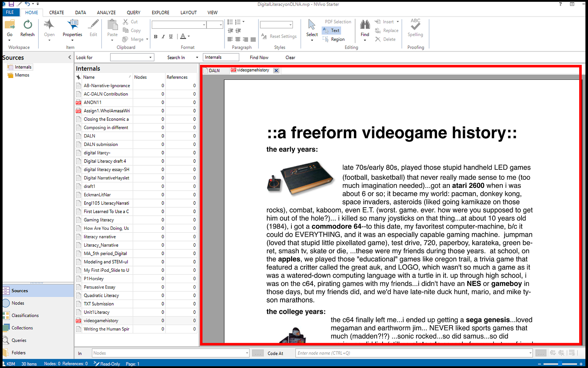
Task: Click the Find Now button
Action: coord(259,57)
